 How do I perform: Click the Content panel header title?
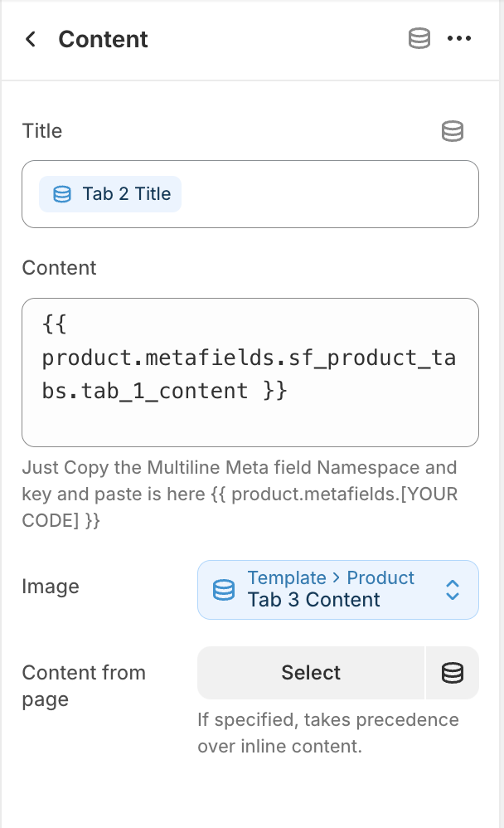pyautogui.click(x=103, y=39)
